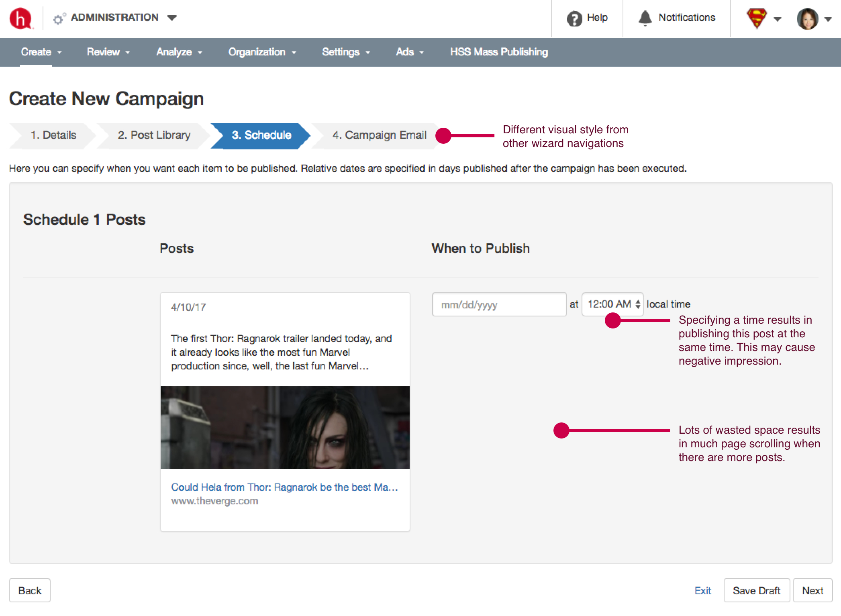Click the Back button
The height and width of the screenshot is (616, 841).
click(30, 591)
